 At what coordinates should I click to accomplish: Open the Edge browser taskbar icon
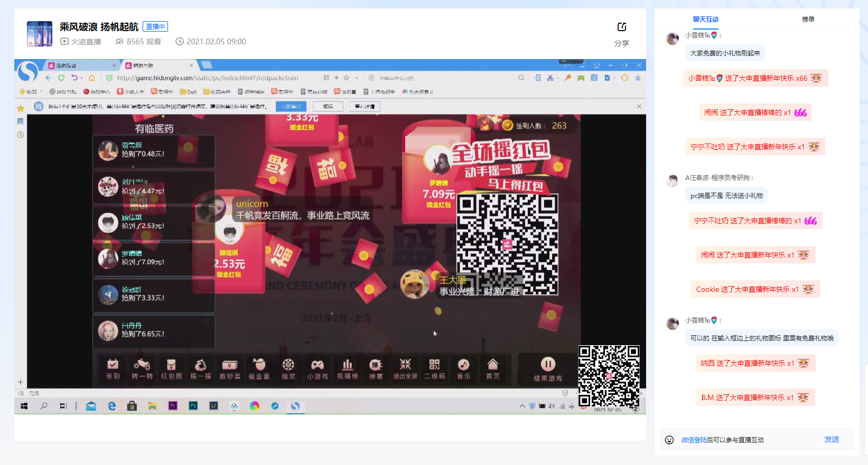pyautogui.click(x=112, y=406)
